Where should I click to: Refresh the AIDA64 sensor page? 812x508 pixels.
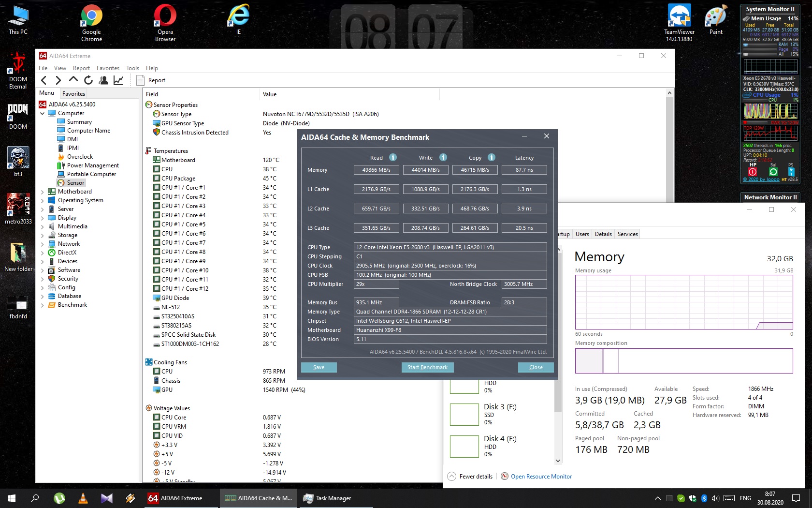[88, 80]
